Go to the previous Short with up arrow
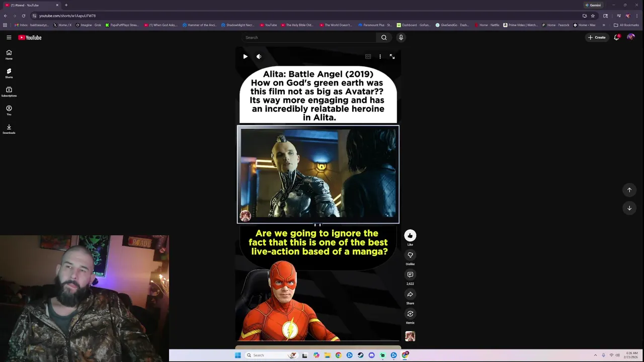 click(x=629, y=190)
